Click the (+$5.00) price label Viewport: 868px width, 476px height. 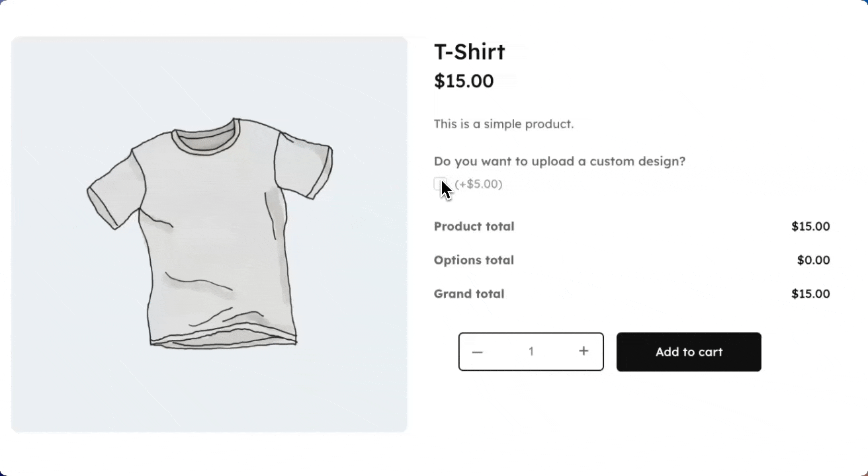click(x=478, y=184)
